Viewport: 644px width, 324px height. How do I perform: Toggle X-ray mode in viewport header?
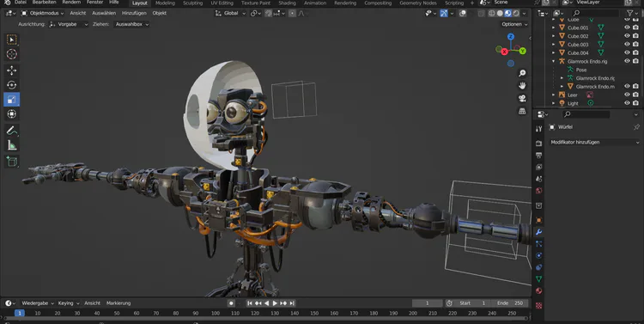coord(481,13)
